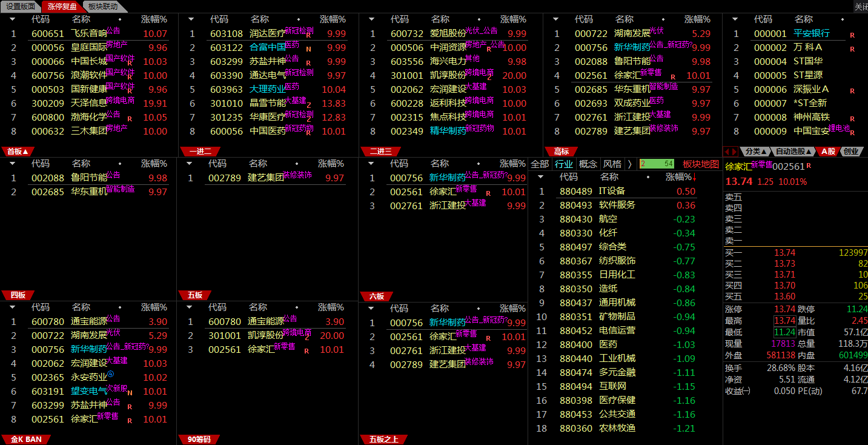Open the 首板▲ panel label
Image resolution: width=868 pixels, height=445 pixels.
click(17, 152)
